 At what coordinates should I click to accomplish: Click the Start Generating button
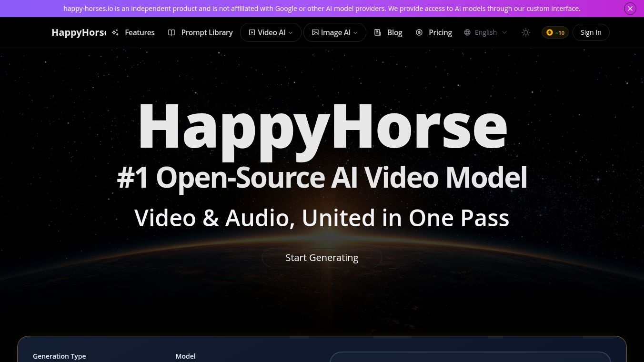(x=322, y=257)
